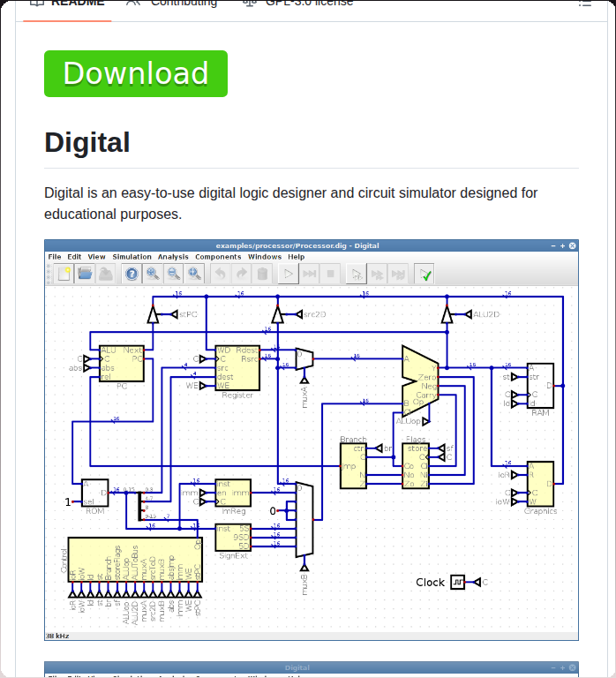This screenshot has width=616, height=678.
Task: Open the View menu
Action: [x=96, y=257]
